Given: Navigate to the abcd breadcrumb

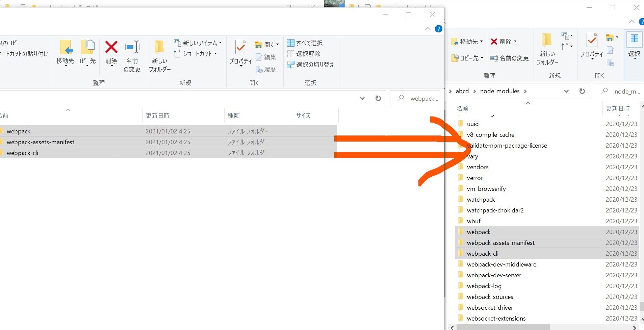Looking at the screenshot, I should 462,91.
